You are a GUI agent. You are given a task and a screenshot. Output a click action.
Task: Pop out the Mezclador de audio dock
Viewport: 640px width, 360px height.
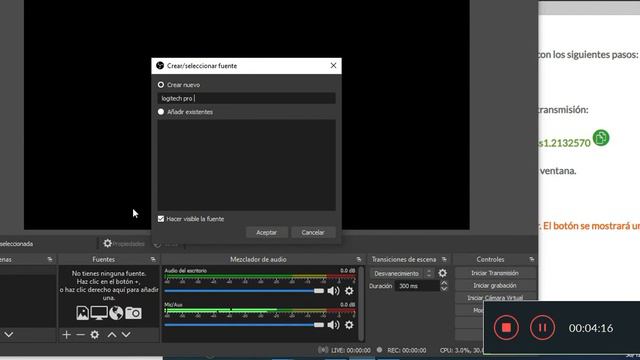(359, 259)
